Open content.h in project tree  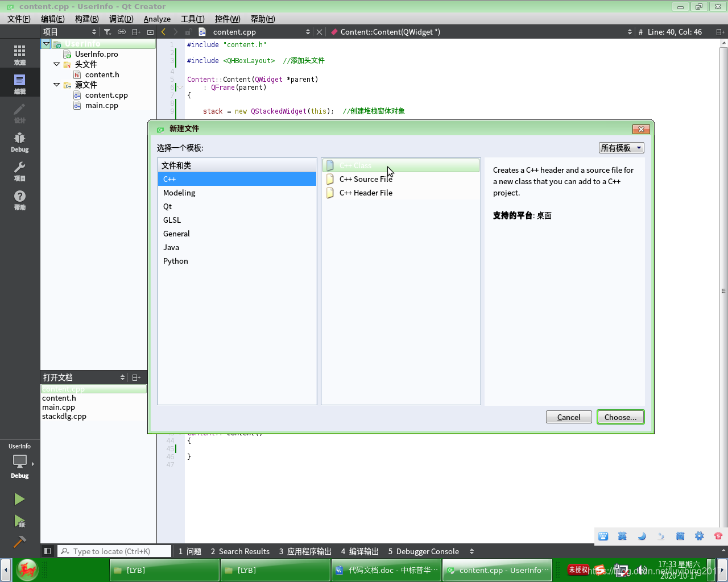click(x=102, y=74)
